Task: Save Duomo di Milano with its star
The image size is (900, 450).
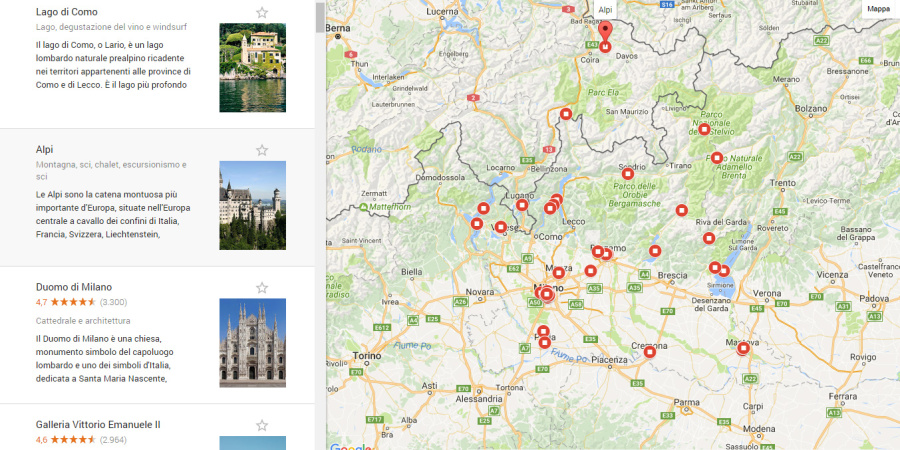Action: pos(262,288)
